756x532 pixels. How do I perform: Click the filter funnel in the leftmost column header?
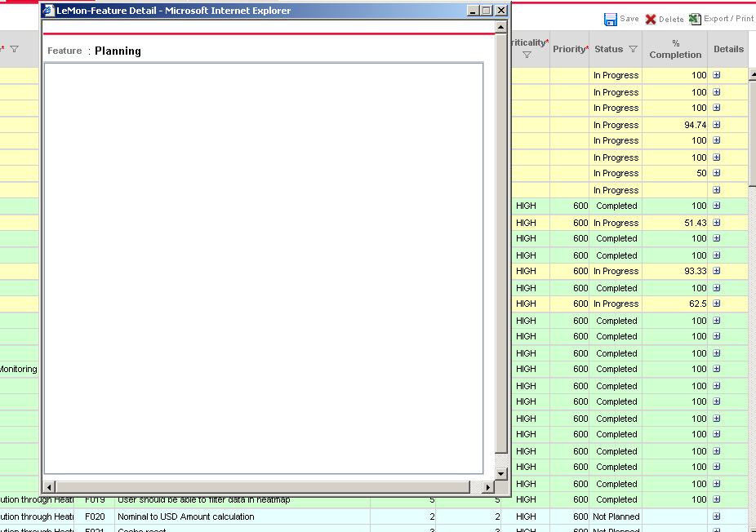point(15,49)
